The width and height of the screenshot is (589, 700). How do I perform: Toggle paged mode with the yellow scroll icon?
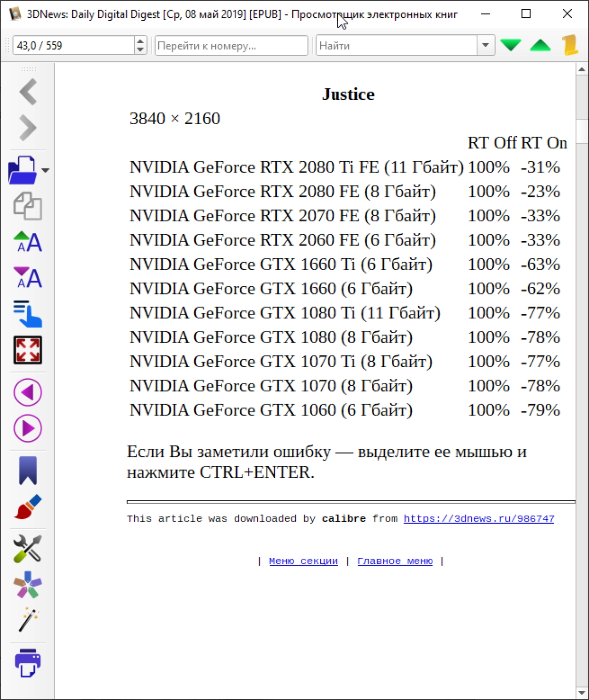coord(570,45)
